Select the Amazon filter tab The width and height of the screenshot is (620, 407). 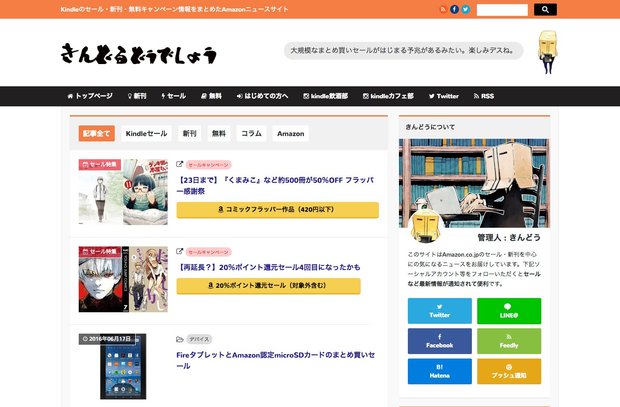(x=291, y=134)
